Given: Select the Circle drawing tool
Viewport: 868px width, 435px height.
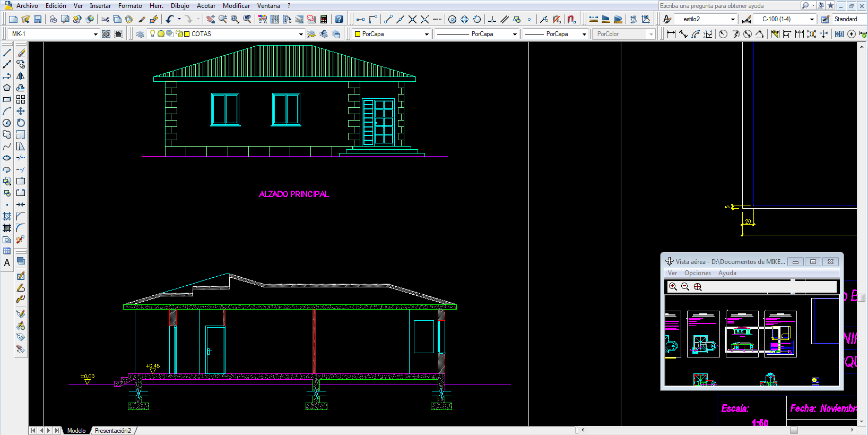Looking at the screenshot, I should [x=7, y=123].
